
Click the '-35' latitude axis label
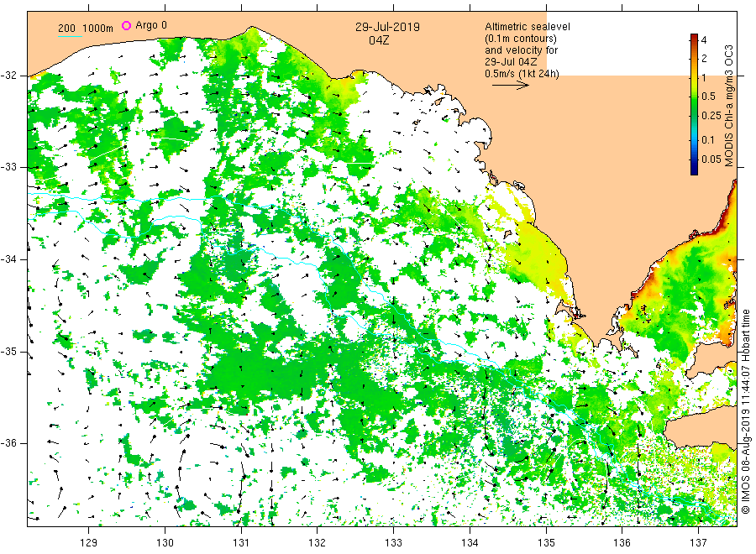tap(8, 351)
